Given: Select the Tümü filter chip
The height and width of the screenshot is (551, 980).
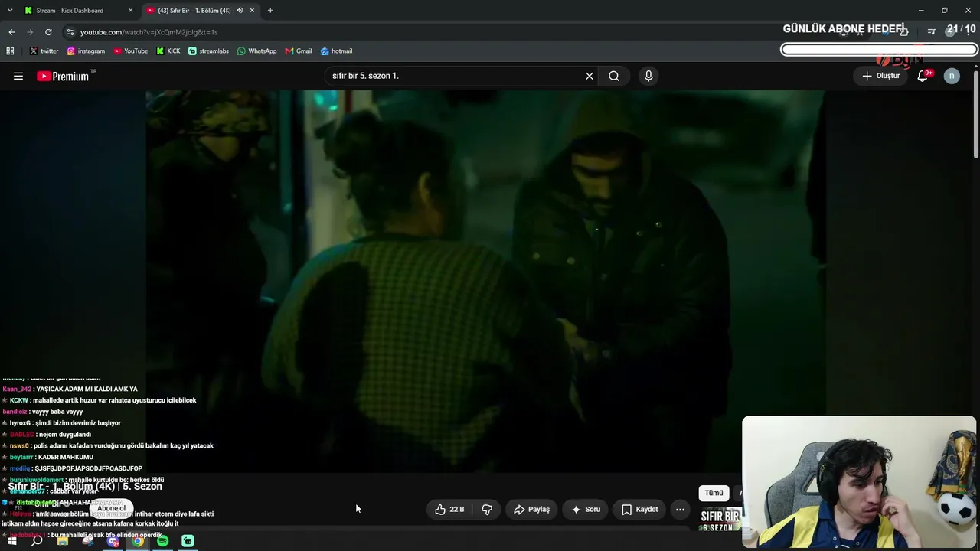Looking at the screenshot, I should coord(714,493).
